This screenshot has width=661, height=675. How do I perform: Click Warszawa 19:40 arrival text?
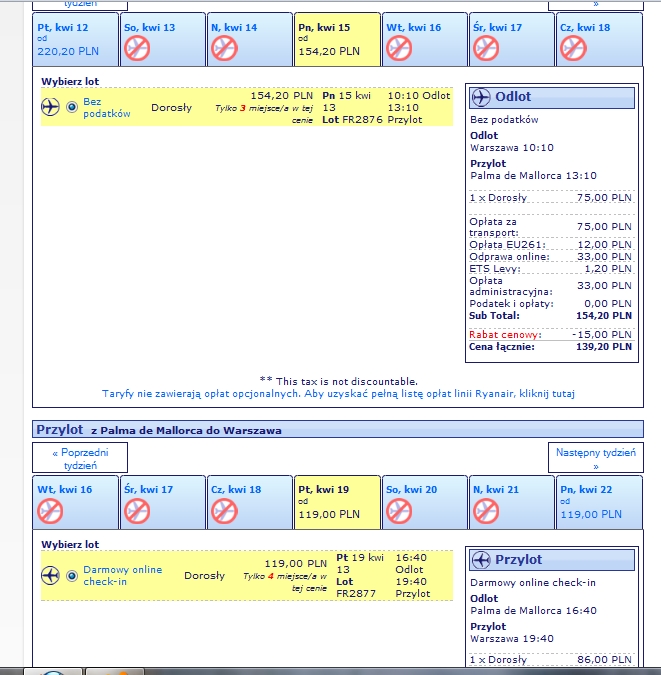[x=512, y=638]
